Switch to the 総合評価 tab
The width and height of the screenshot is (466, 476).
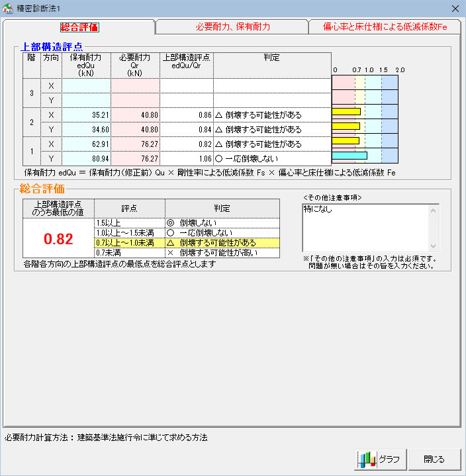click(x=79, y=27)
